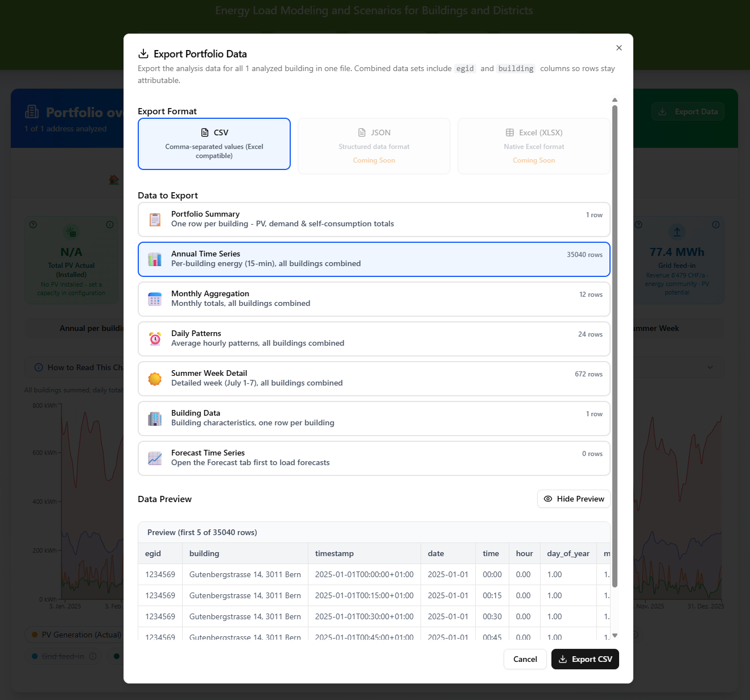Choose the alarm clock icon of Daily Patterns

click(155, 339)
